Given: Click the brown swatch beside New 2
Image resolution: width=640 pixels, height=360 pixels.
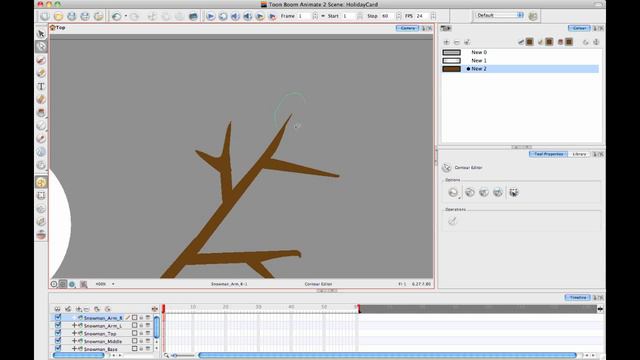Looking at the screenshot, I should pyautogui.click(x=451, y=69).
